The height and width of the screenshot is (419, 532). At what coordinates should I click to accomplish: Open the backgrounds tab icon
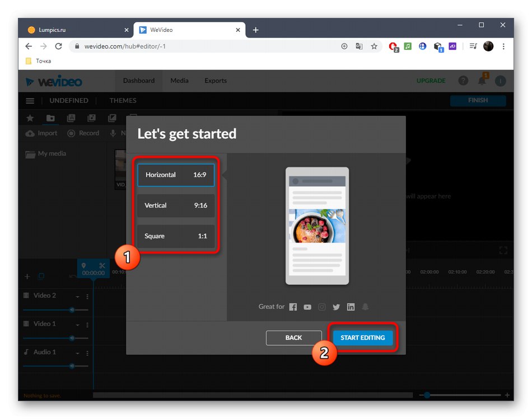pos(112,118)
